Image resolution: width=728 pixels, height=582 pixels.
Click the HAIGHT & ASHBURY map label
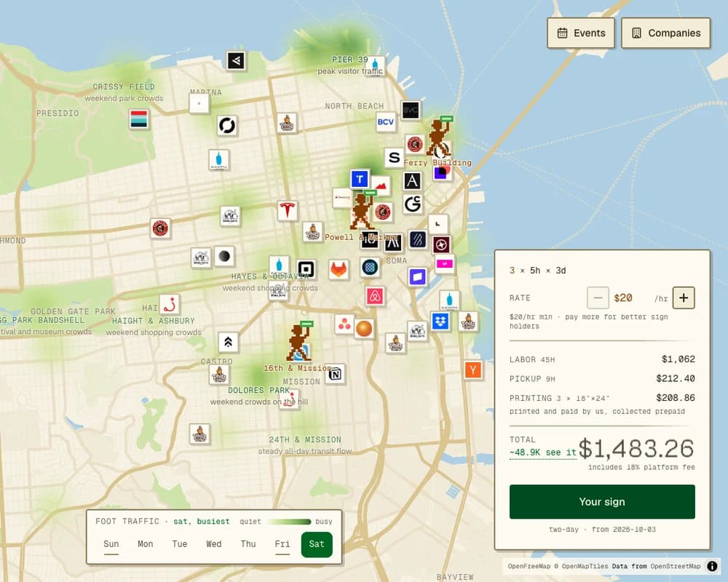tap(153, 321)
